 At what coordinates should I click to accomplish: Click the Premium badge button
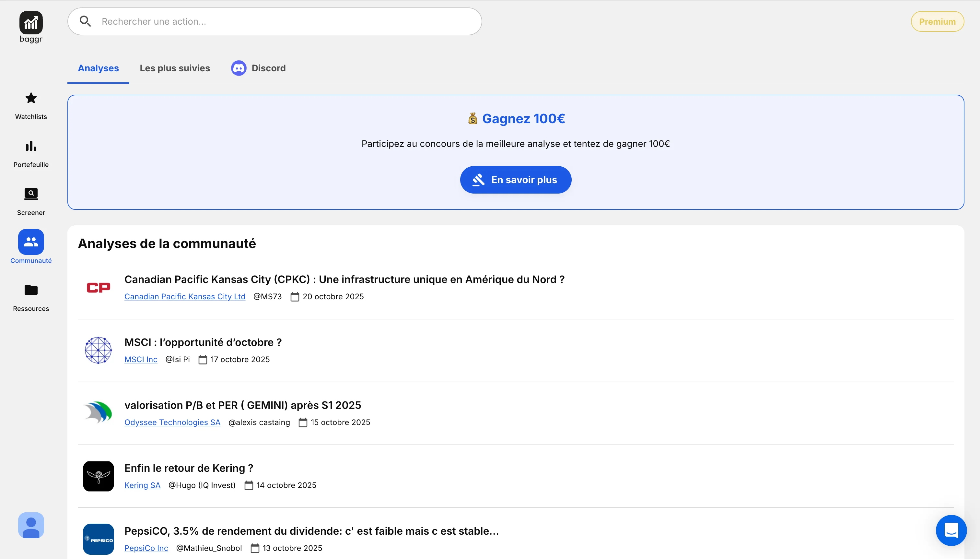(937, 21)
